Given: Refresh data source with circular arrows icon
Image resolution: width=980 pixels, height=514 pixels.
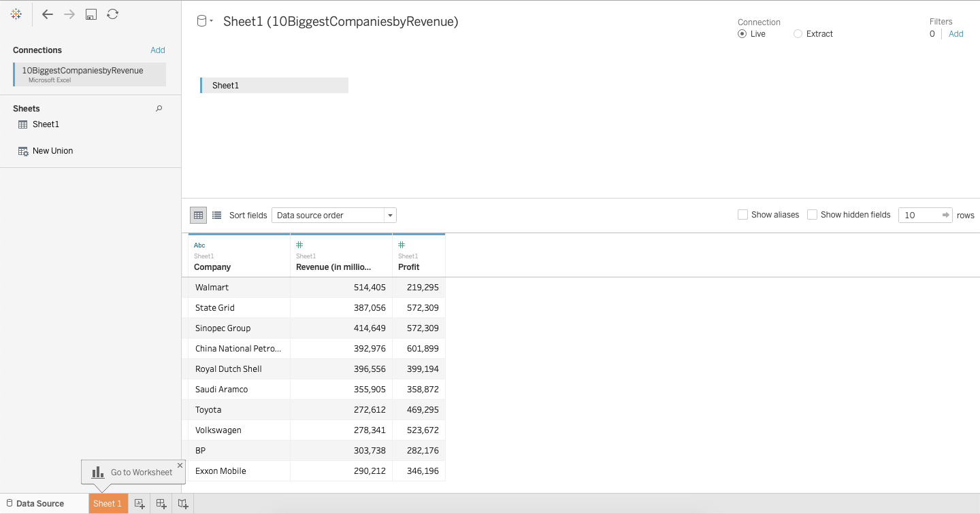Looking at the screenshot, I should pyautogui.click(x=113, y=14).
